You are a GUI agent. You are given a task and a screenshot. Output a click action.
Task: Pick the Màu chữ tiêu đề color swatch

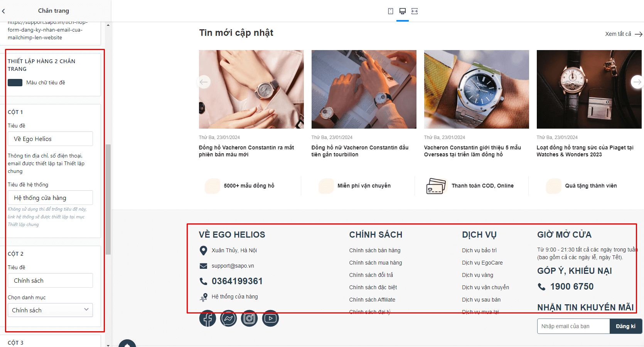click(15, 82)
